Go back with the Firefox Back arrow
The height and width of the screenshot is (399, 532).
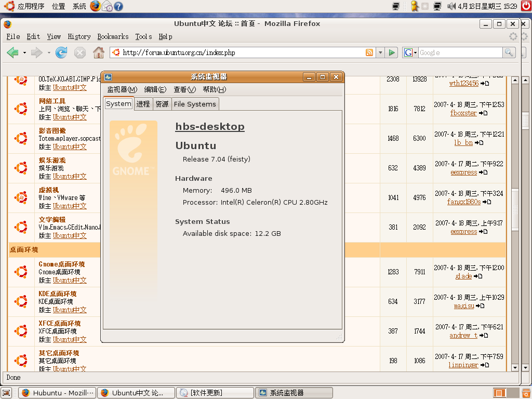(12, 52)
